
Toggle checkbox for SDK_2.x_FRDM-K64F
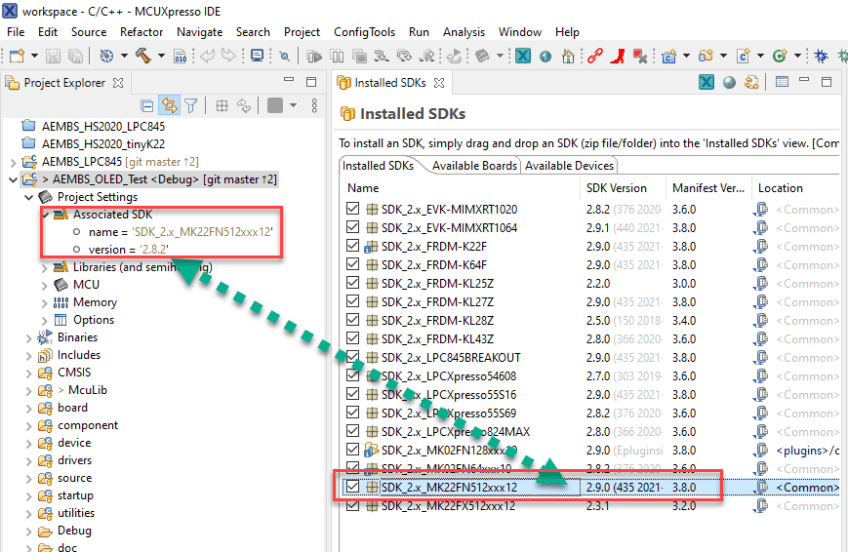click(352, 265)
